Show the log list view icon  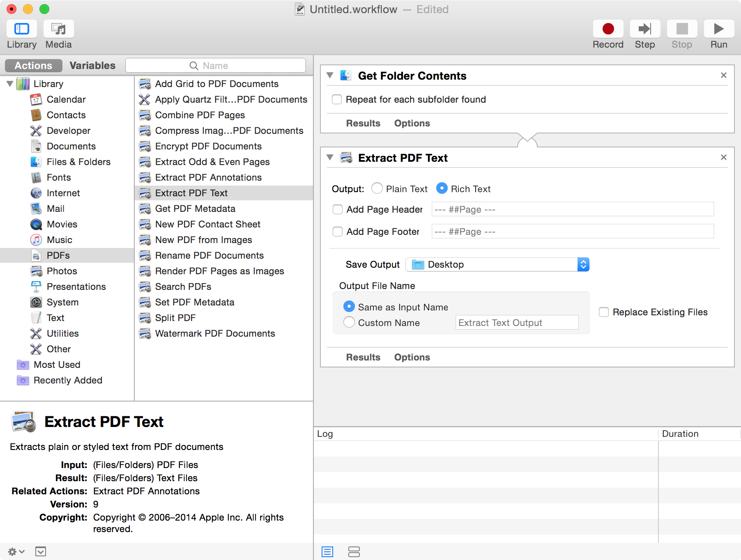327,552
